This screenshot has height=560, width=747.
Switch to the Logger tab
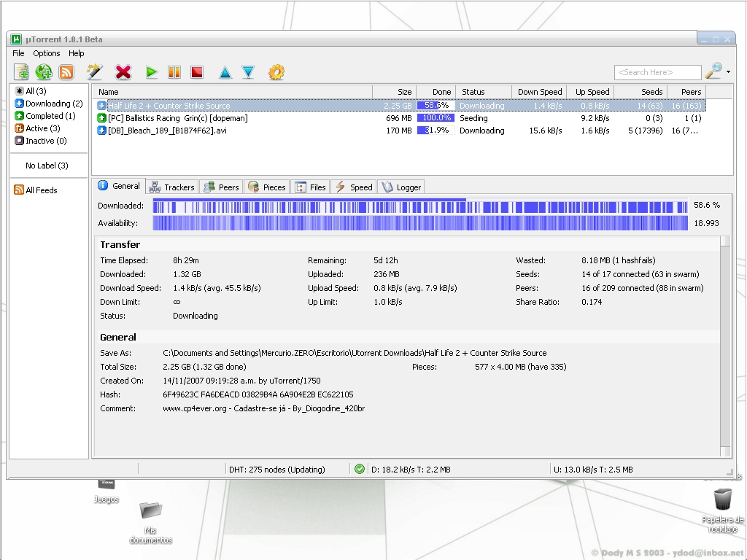click(x=401, y=187)
